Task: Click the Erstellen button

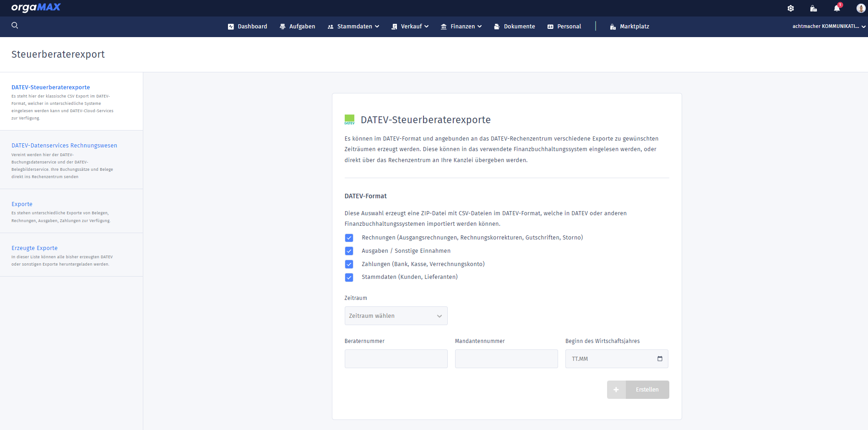Action: pos(638,390)
